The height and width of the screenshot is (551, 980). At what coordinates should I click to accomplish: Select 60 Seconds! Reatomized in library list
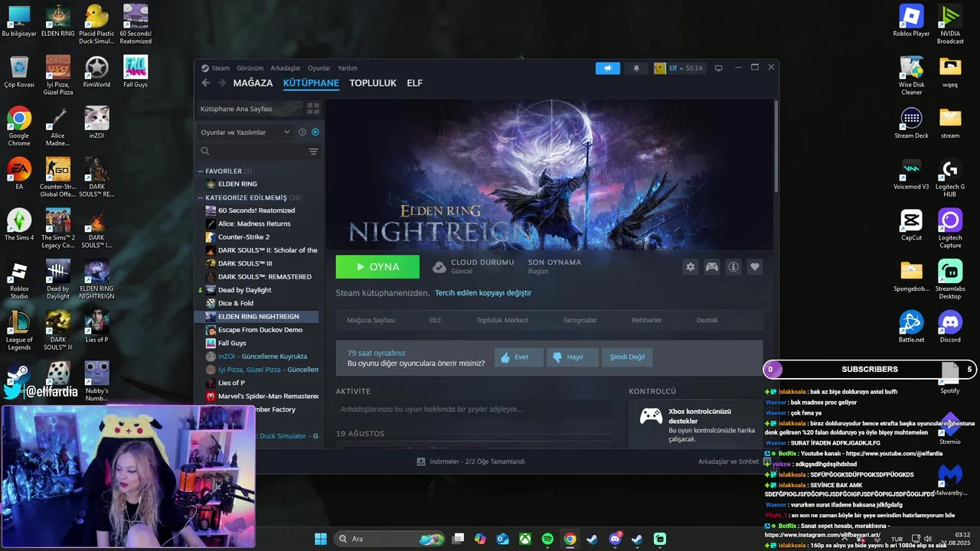(x=257, y=210)
